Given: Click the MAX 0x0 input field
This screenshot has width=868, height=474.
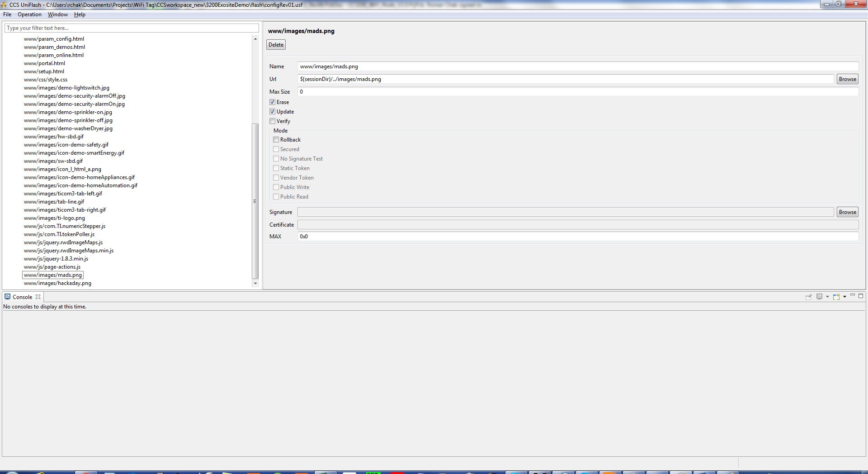Looking at the screenshot, I should click(x=578, y=237).
